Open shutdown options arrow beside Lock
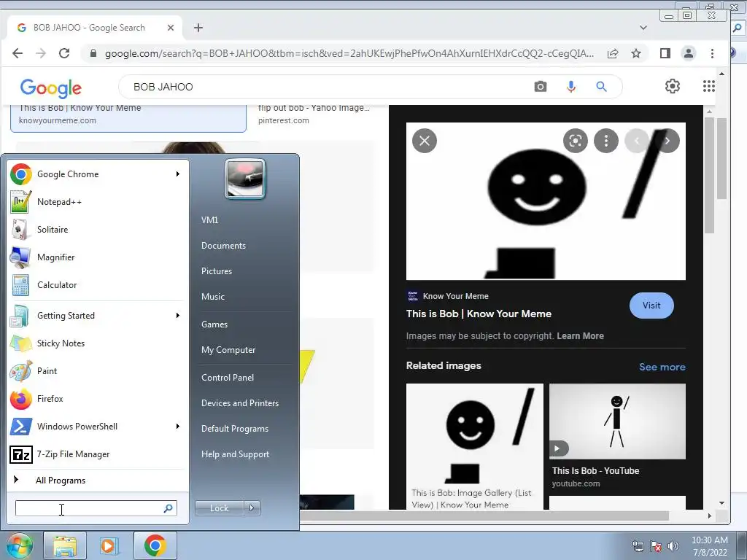Viewport: 747px width, 560px height. (252, 508)
